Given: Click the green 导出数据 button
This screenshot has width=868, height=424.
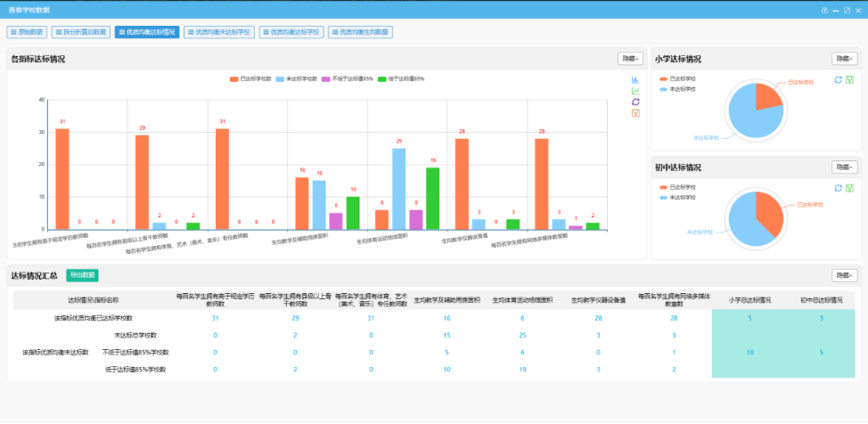Looking at the screenshot, I should point(81,275).
